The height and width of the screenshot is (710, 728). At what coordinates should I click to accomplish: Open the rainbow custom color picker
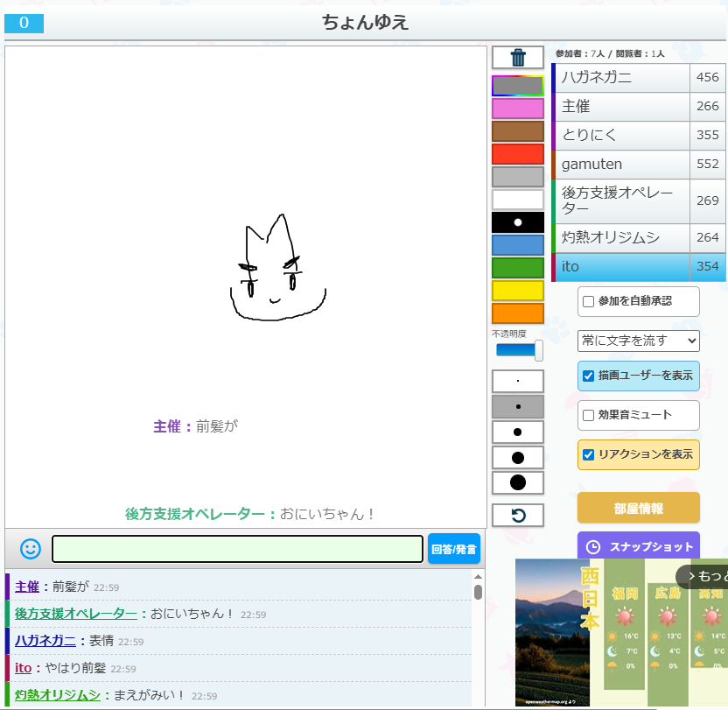[x=518, y=86]
